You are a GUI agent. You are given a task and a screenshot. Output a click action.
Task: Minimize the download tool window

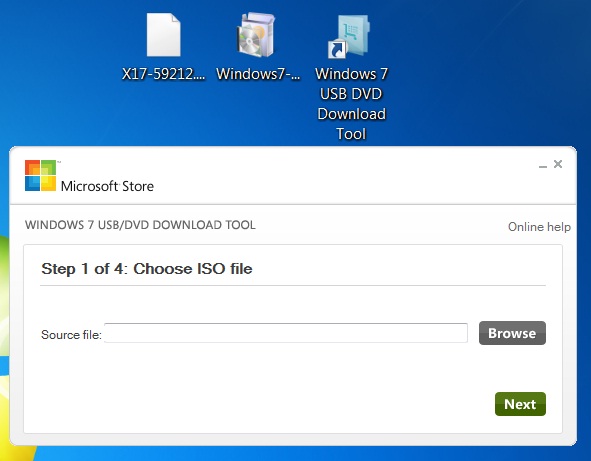click(x=543, y=165)
